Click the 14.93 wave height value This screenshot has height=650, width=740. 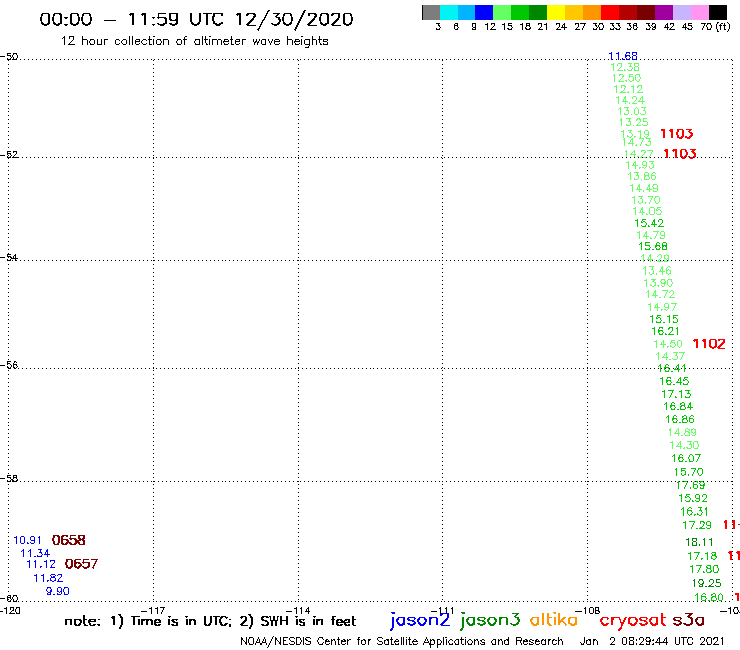[x=640, y=165]
